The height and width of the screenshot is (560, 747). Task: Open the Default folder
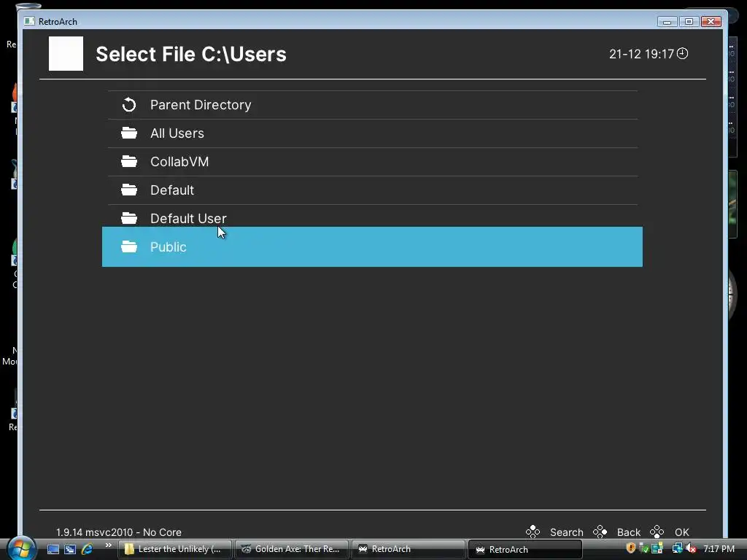pos(373,190)
